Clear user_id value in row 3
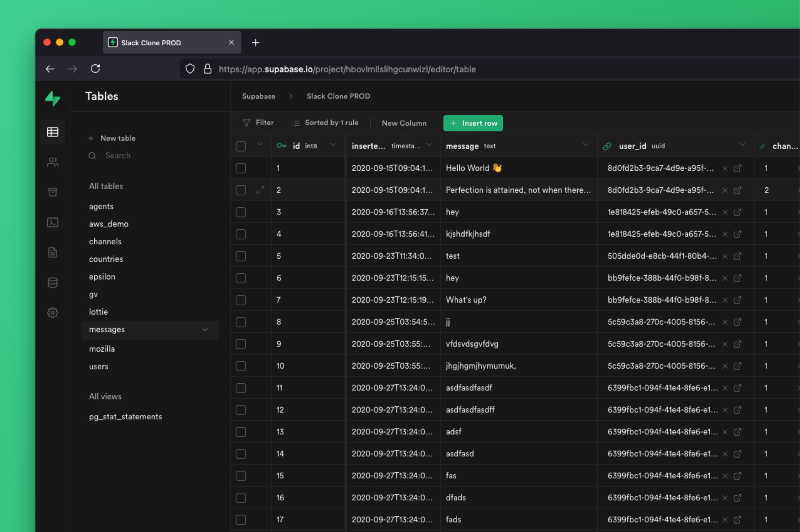 725,212
